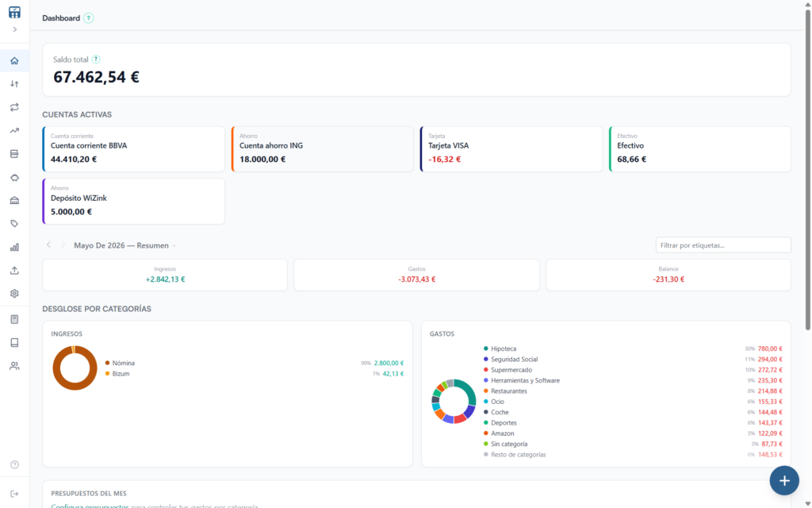Click the logout icon at sidebar bottom
Screen dimensions: 812x508
click(14, 494)
